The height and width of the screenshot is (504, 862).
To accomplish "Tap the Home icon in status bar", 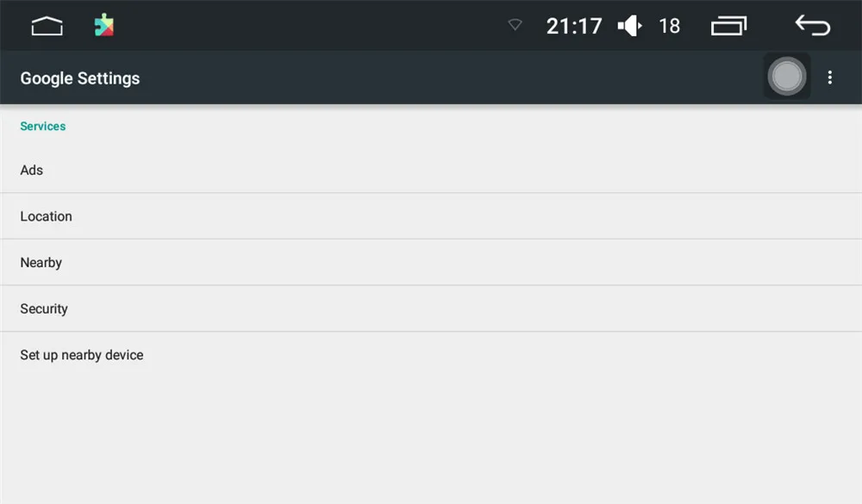I will tap(47, 26).
